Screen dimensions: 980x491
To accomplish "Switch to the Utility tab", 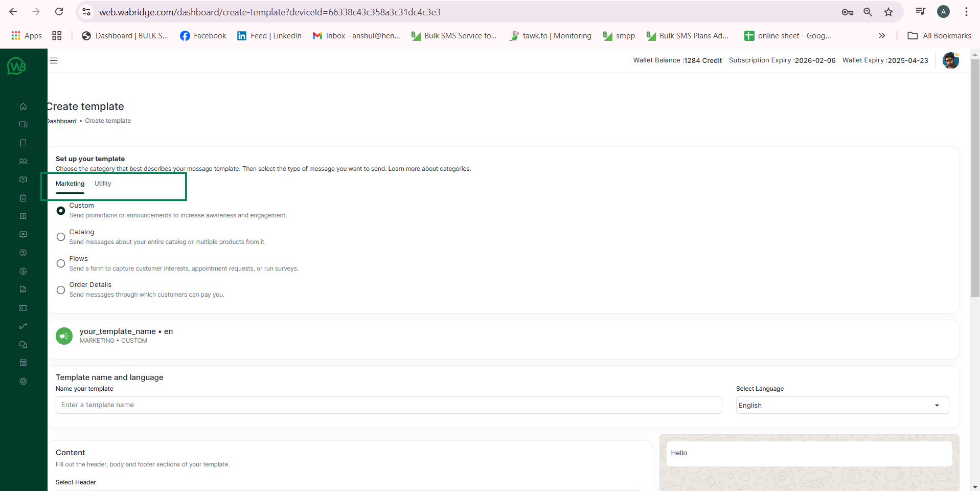I will point(103,184).
